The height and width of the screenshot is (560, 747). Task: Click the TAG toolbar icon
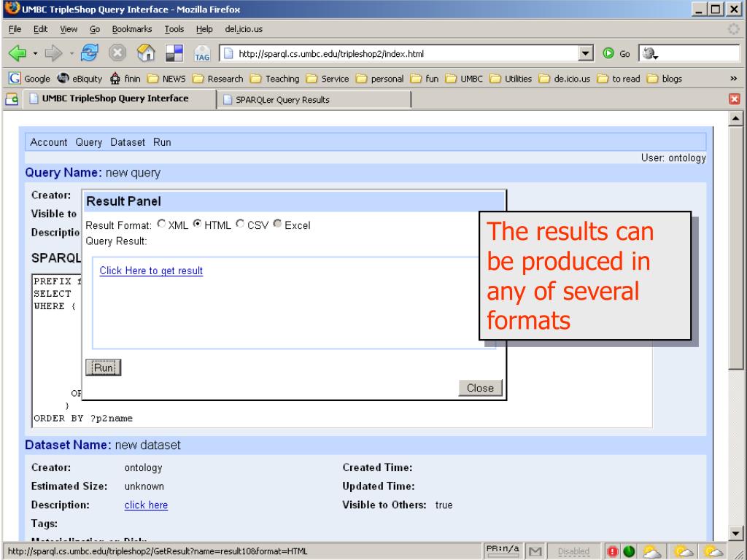pyautogui.click(x=202, y=53)
